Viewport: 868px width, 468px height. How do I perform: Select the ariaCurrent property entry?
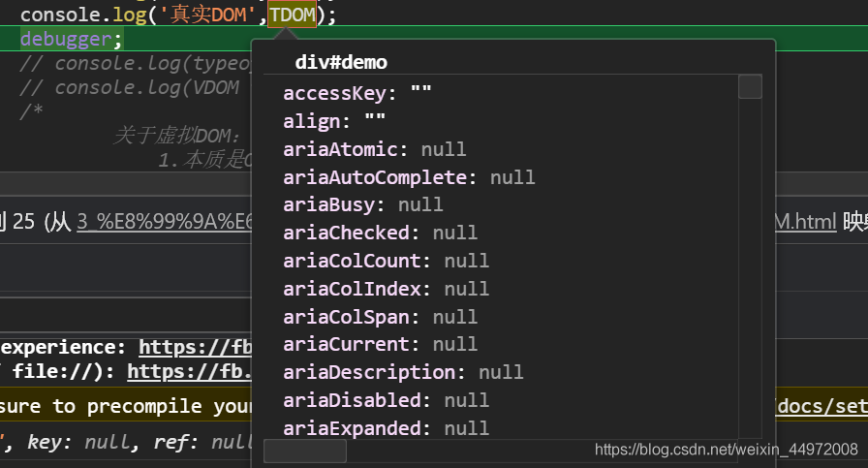[x=381, y=345]
